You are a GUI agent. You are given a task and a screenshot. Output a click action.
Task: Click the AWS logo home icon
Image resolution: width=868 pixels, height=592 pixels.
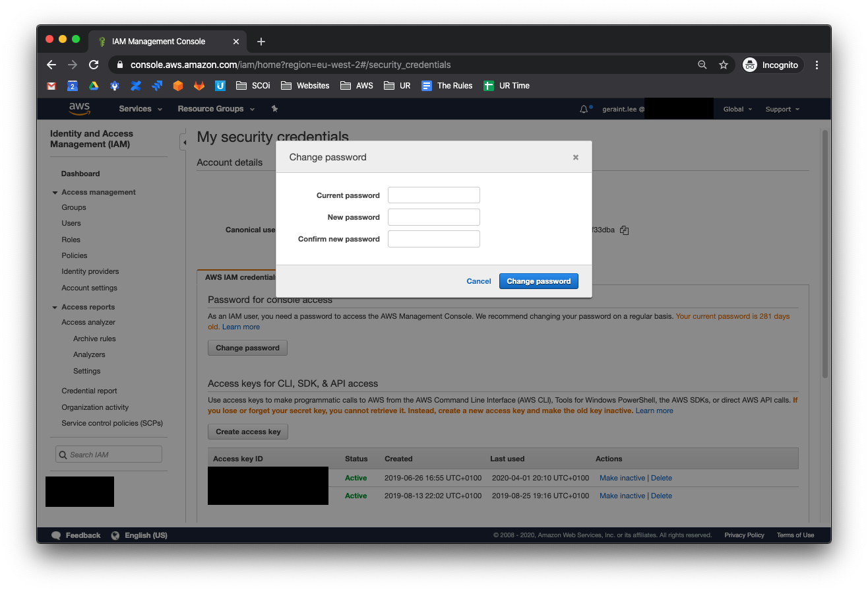(x=79, y=109)
